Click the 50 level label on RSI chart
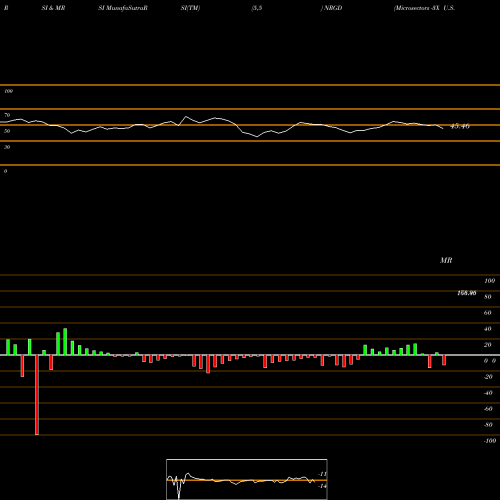The image size is (500, 500). [x=7, y=131]
